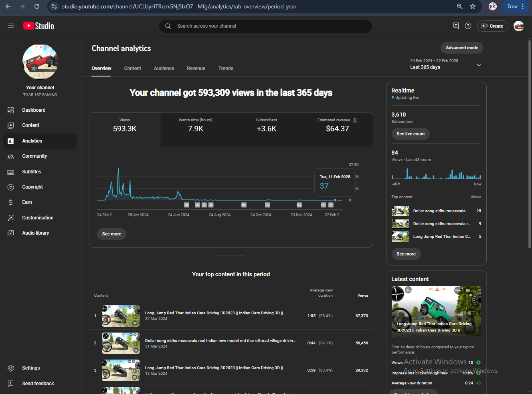Click the Advanced mode button
This screenshot has width=532, height=394.
(x=462, y=48)
